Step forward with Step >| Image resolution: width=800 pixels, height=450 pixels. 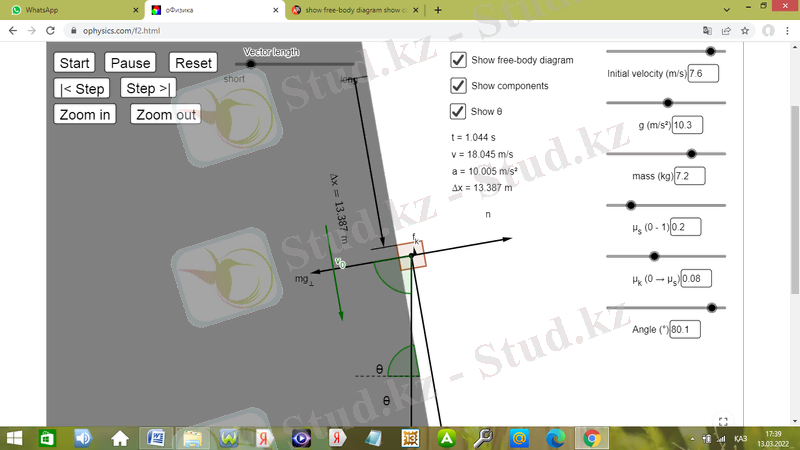coord(148,88)
